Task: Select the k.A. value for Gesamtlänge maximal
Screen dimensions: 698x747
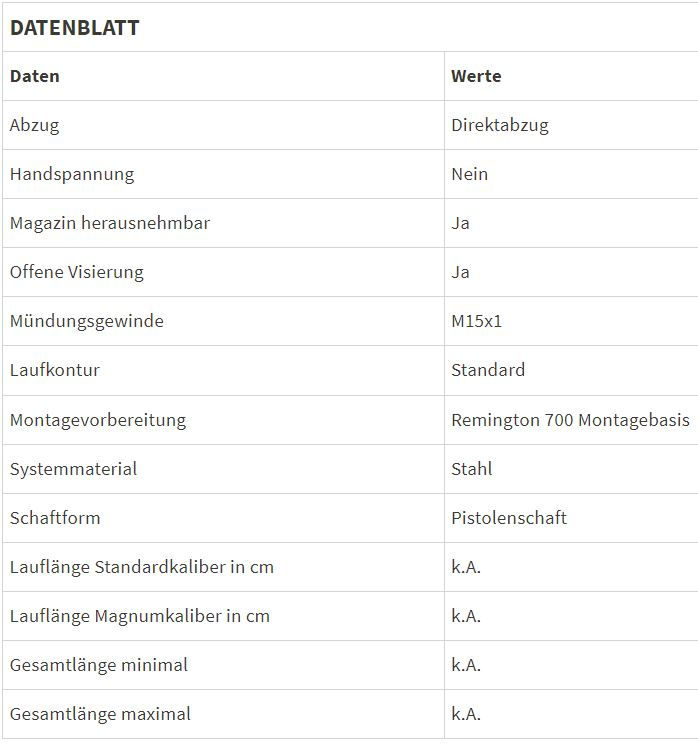Action: coord(466,714)
